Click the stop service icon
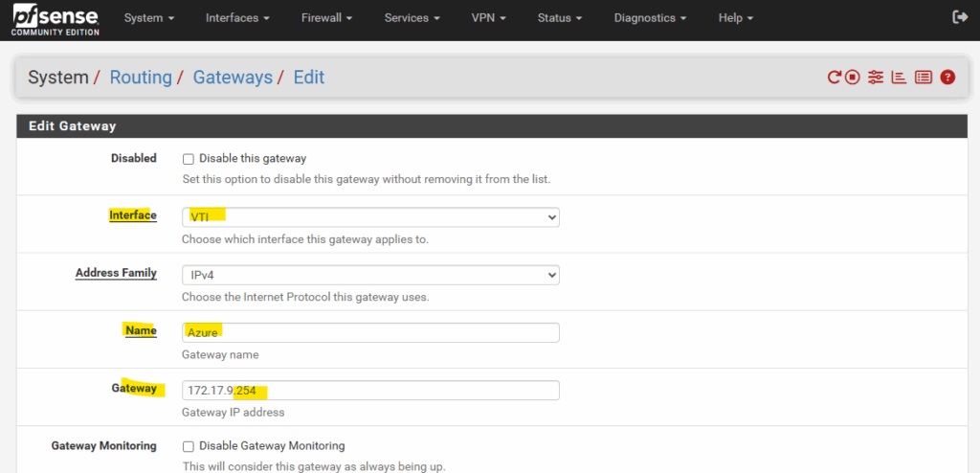 point(853,78)
